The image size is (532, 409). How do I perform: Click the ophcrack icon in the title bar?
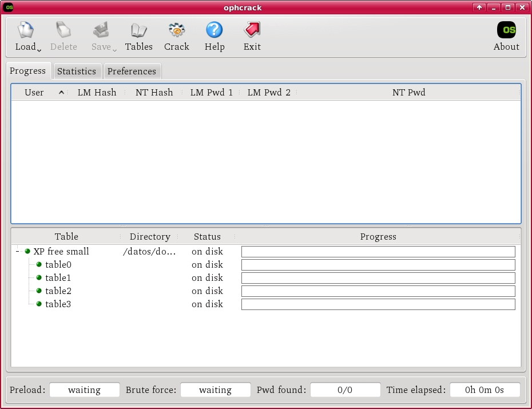9,7
